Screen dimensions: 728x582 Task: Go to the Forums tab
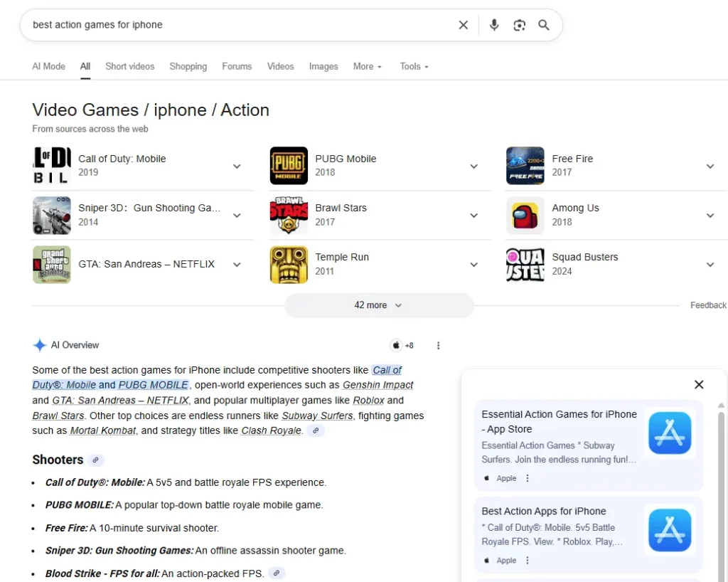237,66
